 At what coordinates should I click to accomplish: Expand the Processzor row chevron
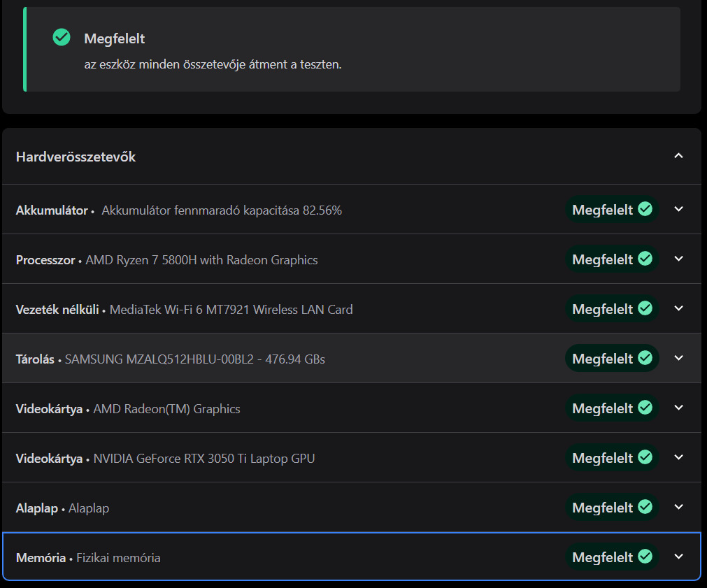click(x=678, y=259)
